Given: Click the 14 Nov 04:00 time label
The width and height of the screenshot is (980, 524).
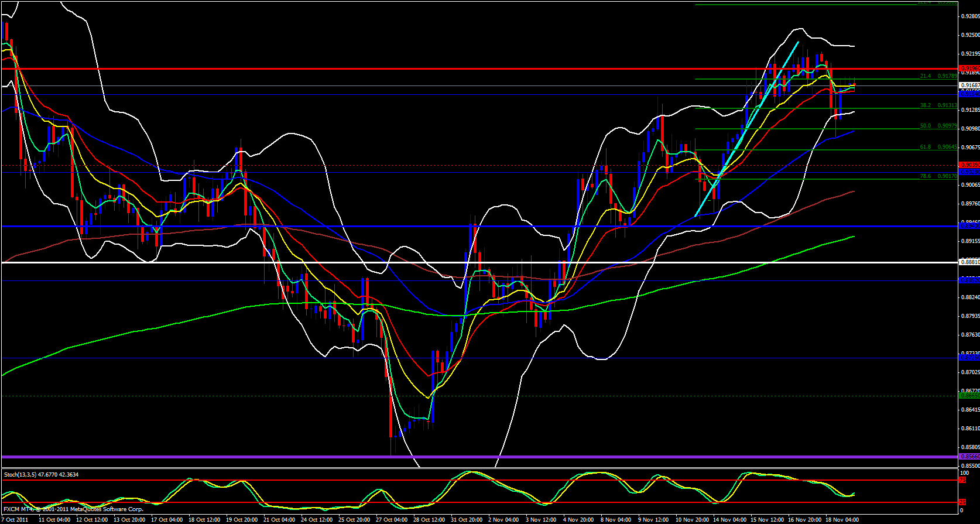Looking at the screenshot, I should pos(729,519).
